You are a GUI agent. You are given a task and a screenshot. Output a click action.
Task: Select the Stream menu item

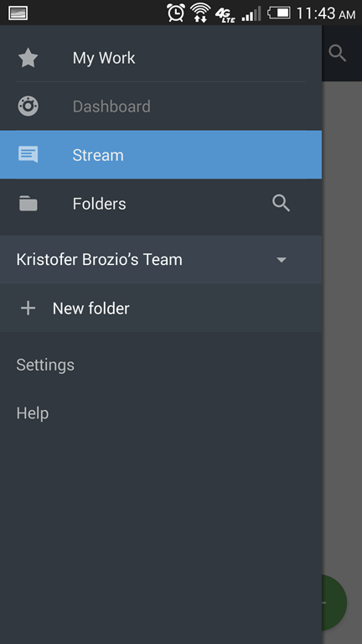coord(161,155)
